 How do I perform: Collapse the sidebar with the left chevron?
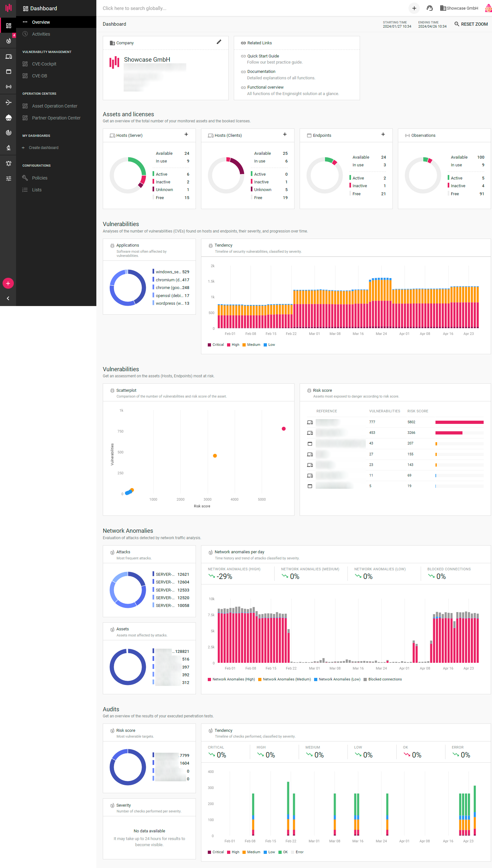point(8,298)
